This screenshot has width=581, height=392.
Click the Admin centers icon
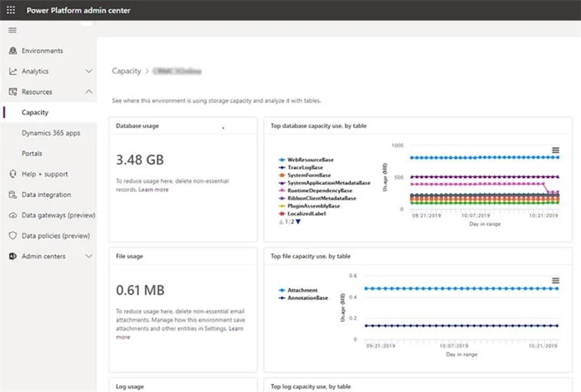13,256
